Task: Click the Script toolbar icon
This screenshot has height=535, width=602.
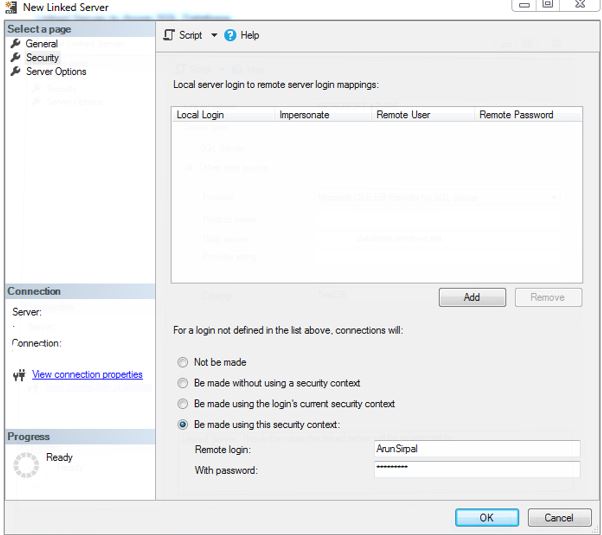Action: [x=169, y=35]
